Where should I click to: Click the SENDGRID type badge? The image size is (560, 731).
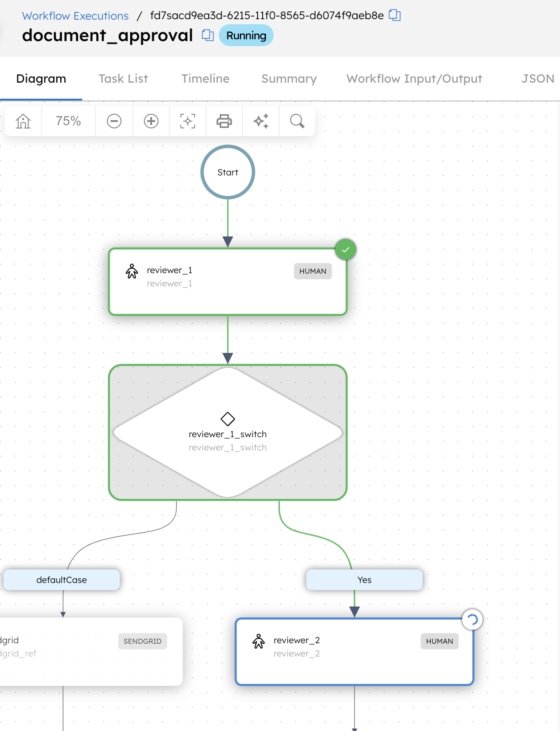coord(143,641)
